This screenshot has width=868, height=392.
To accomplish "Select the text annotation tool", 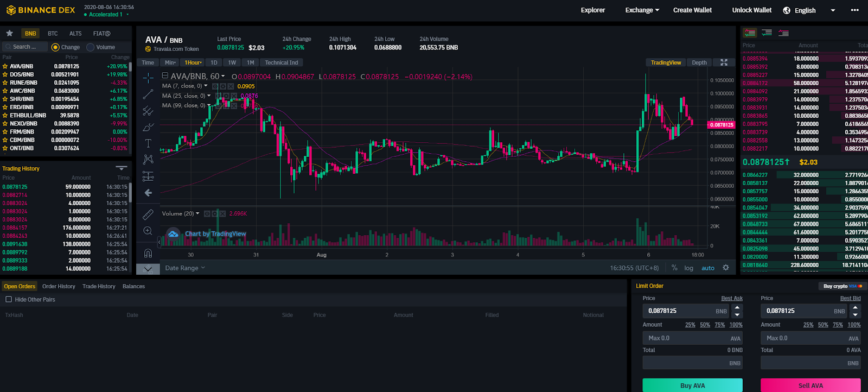I will [x=148, y=143].
